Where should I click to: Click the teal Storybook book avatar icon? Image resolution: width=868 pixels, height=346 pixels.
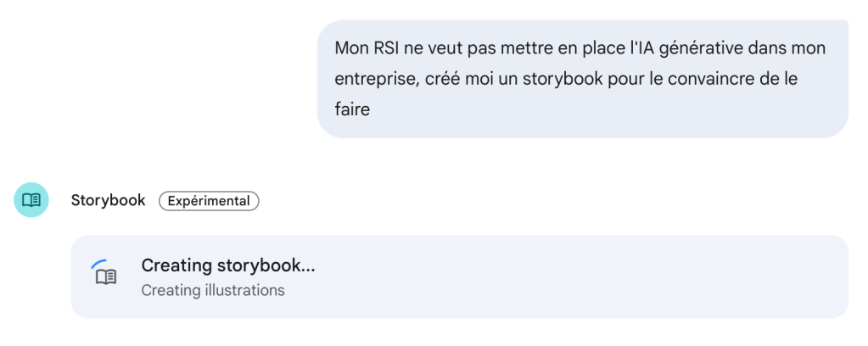click(31, 200)
